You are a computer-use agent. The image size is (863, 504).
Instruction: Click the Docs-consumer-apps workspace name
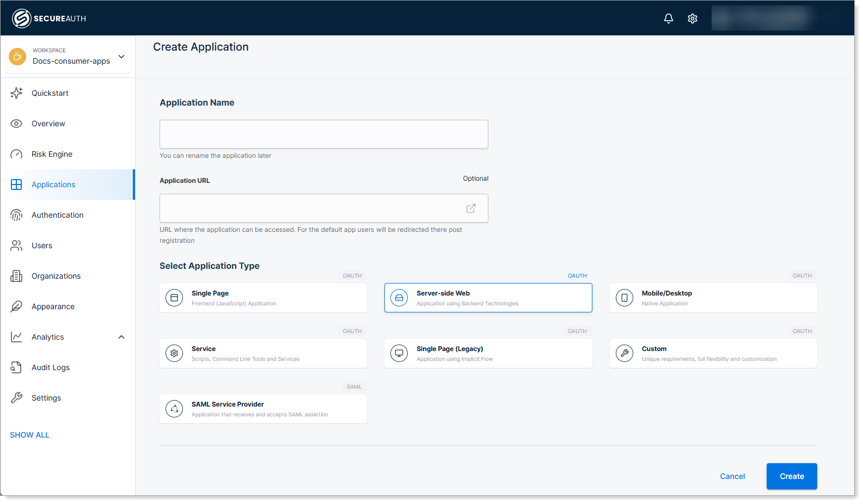click(x=71, y=61)
